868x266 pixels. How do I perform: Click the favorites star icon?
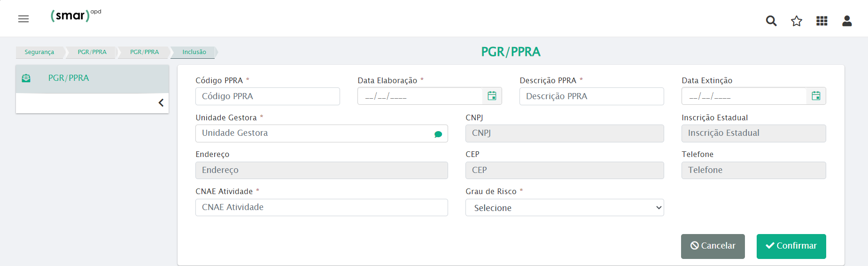pyautogui.click(x=796, y=21)
